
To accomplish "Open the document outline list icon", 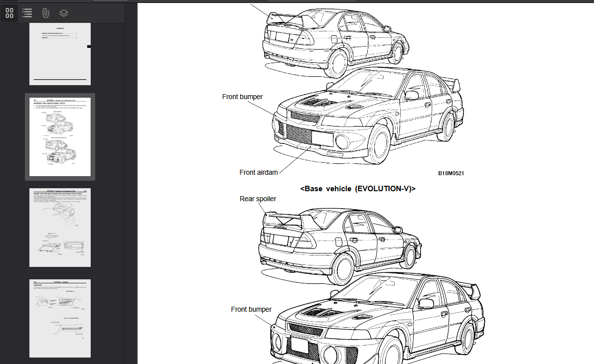I will click(27, 13).
